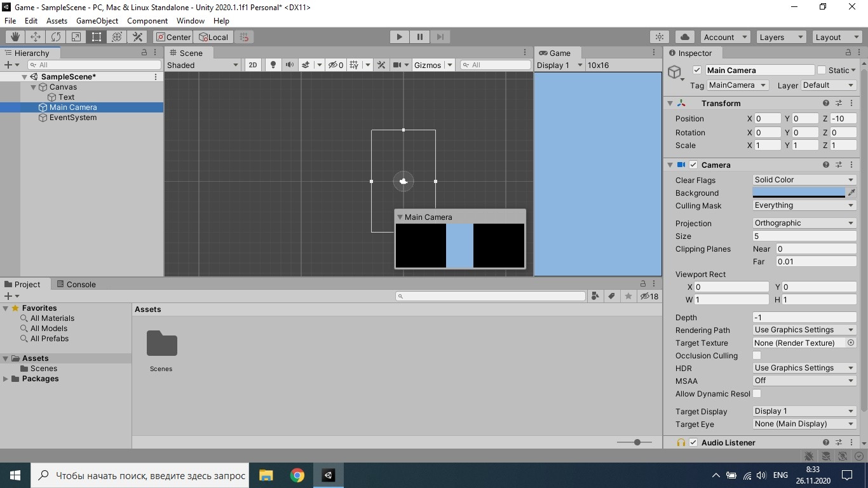Image resolution: width=868 pixels, height=488 pixels.
Task: Open the Tag MainCamera dropdown
Action: tap(738, 85)
